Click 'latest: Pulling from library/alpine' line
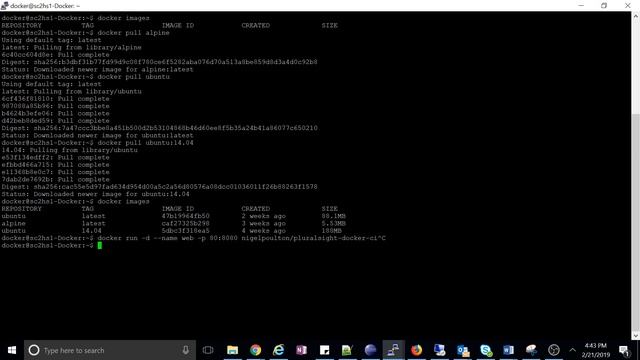Screen dimensions: 640x360 point(71,47)
